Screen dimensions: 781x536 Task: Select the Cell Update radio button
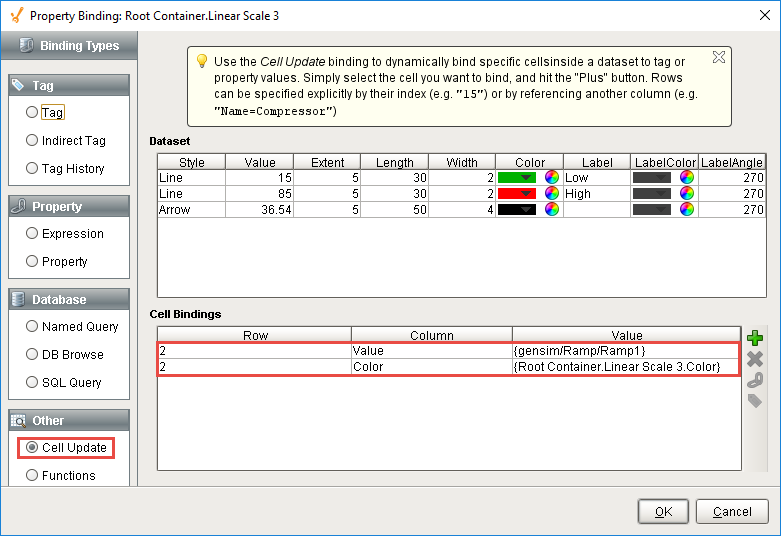click(x=32, y=447)
